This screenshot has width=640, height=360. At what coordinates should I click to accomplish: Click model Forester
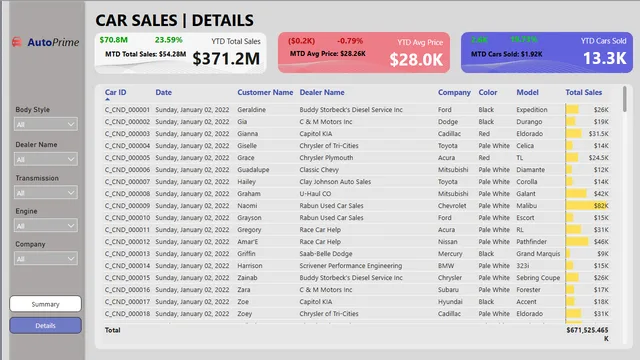[529, 290]
